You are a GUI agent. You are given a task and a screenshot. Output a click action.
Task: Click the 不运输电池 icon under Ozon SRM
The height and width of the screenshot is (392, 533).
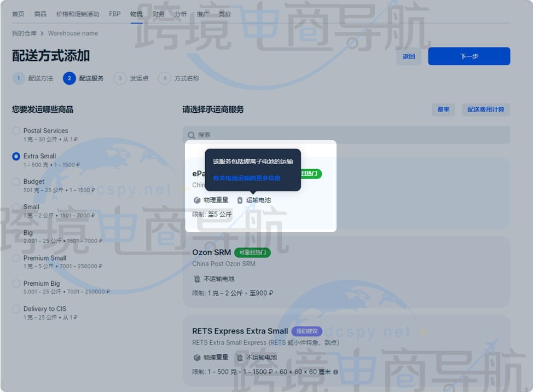tap(197, 278)
